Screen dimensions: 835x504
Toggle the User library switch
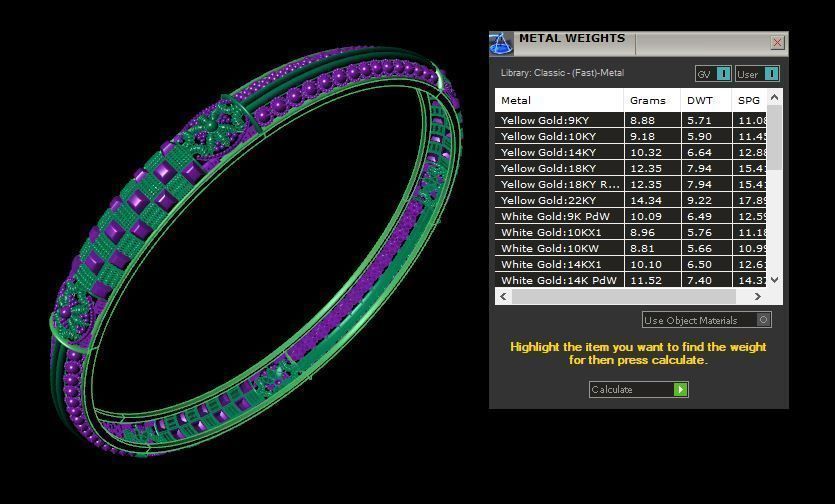pyautogui.click(x=757, y=74)
